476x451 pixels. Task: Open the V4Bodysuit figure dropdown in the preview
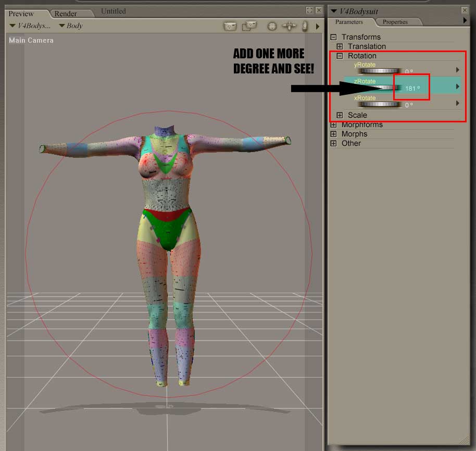coord(31,26)
